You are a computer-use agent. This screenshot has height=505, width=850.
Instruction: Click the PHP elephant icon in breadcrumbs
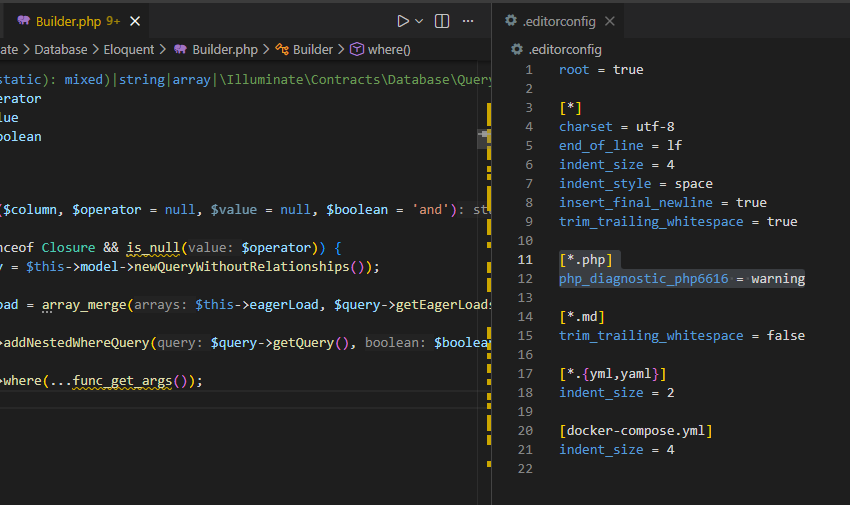tap(180, 49)
